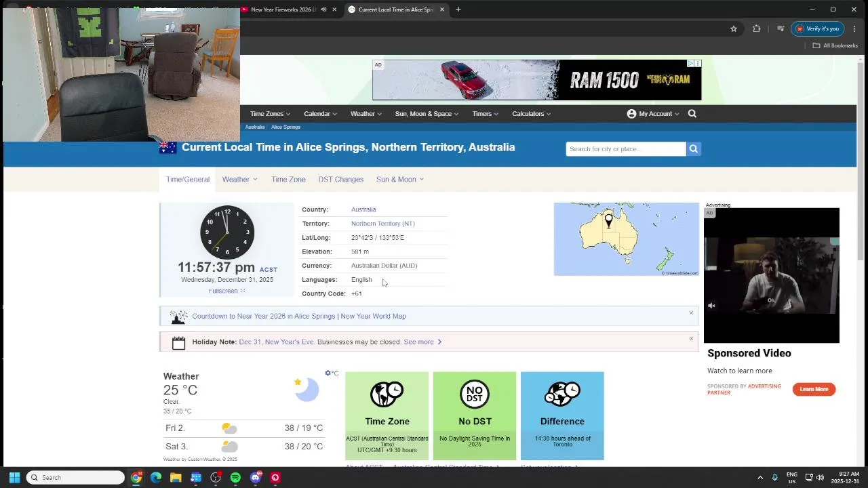The image size is (868, 488).
Task: Click the Australia country link
Action: [363, 209]
